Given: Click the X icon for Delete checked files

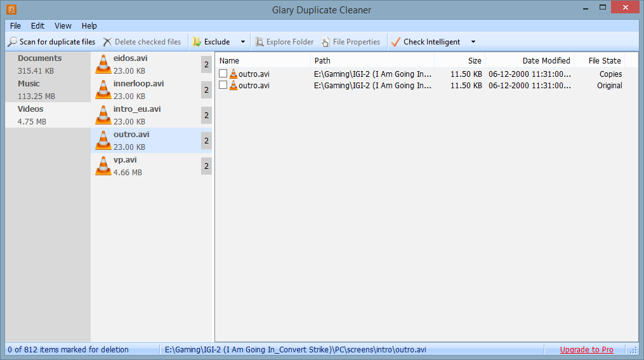Looking at the screenshot, I should pos(107,42).
